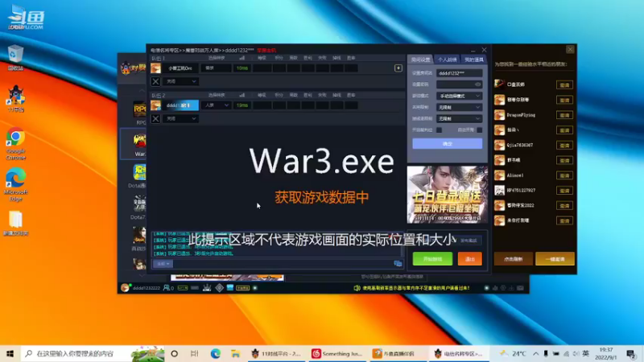
Task: Click the crown icon in bottom status bar
Action: click(x=207, y=288)
